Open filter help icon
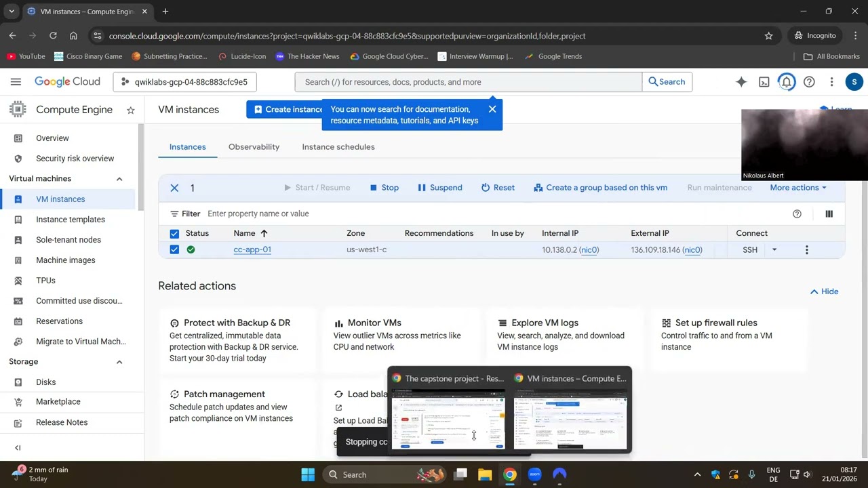Screen dimensions: 868x488 click(797, 214)
